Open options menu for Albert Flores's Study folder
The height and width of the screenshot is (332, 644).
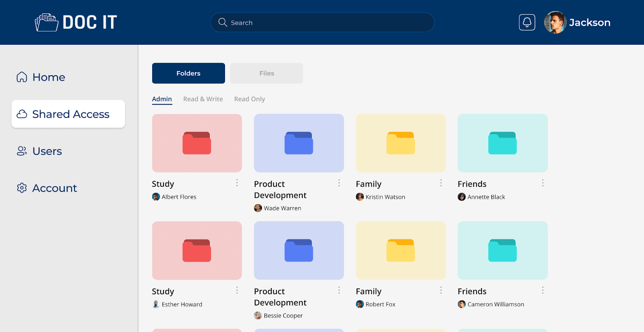pyautogui.click(x=237, y=183)
